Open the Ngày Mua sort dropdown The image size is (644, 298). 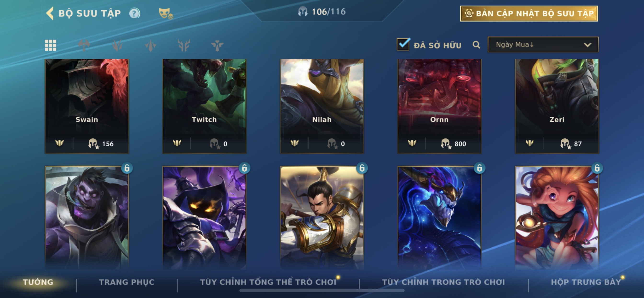[543, 45]
